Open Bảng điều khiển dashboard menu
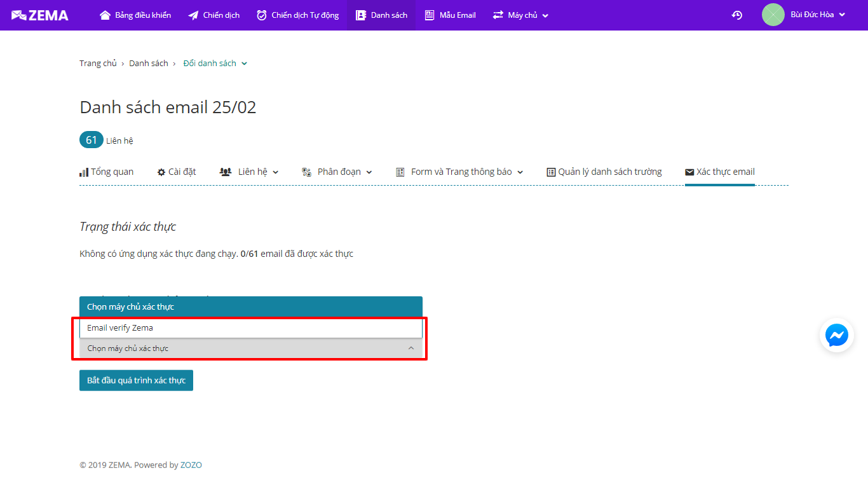 [135, 15]
